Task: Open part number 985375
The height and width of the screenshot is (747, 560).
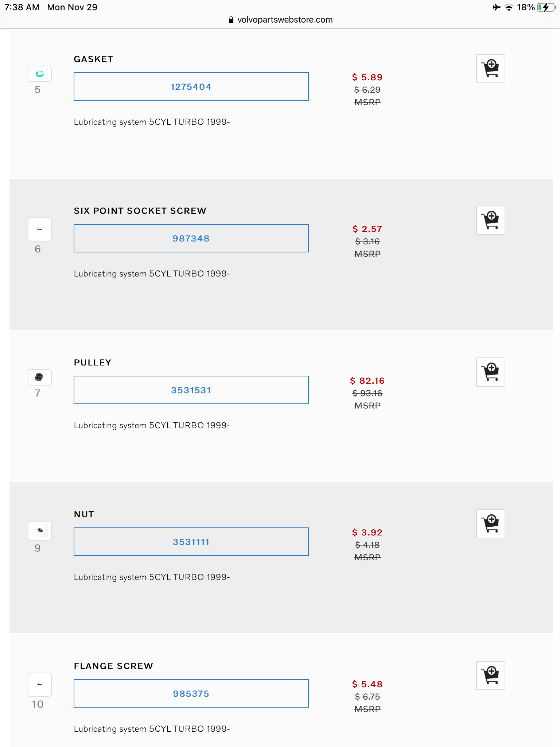Action: tap(191, 694)
